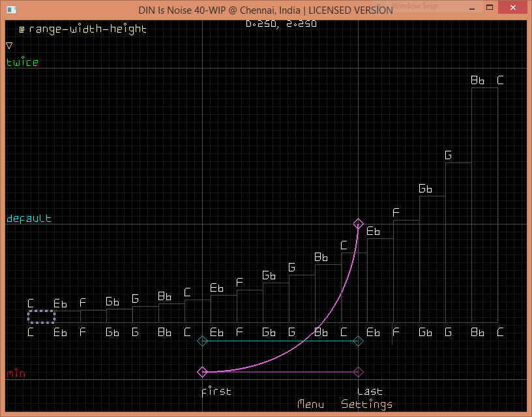Click the teal diamond at the right end of the cyan line

click(x=358, y=341)
